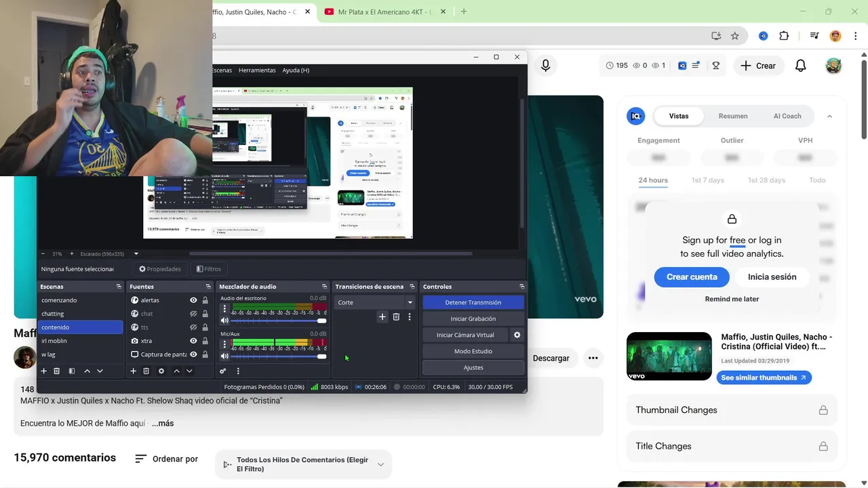Show the tts source
The width and height of the screenshot is (868, 488).
[x=193, y=327]
